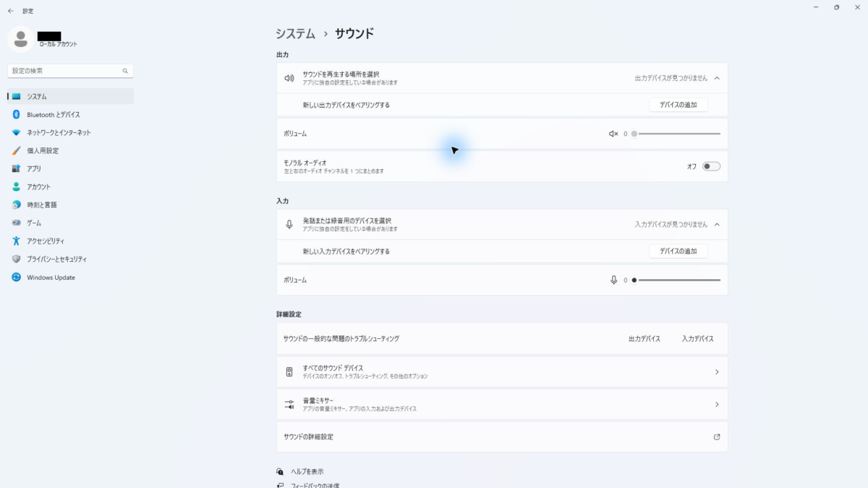This screenshot has width=868, height=488.
Task: Focus the 設定の検索 search box
Action: point(71,71)
